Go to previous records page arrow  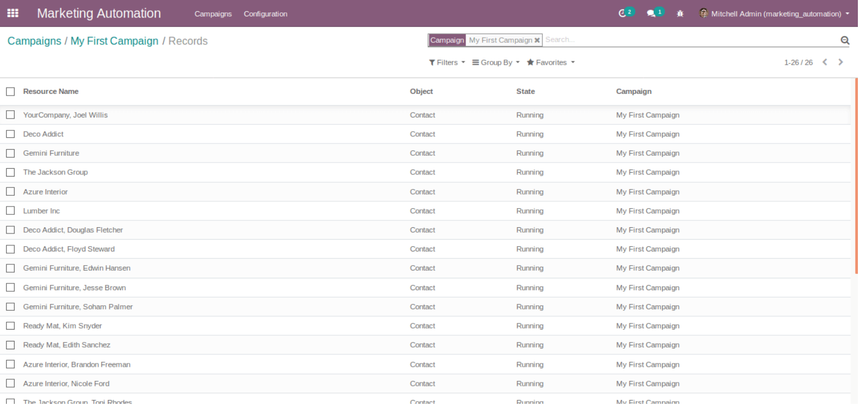pos(825,62)
